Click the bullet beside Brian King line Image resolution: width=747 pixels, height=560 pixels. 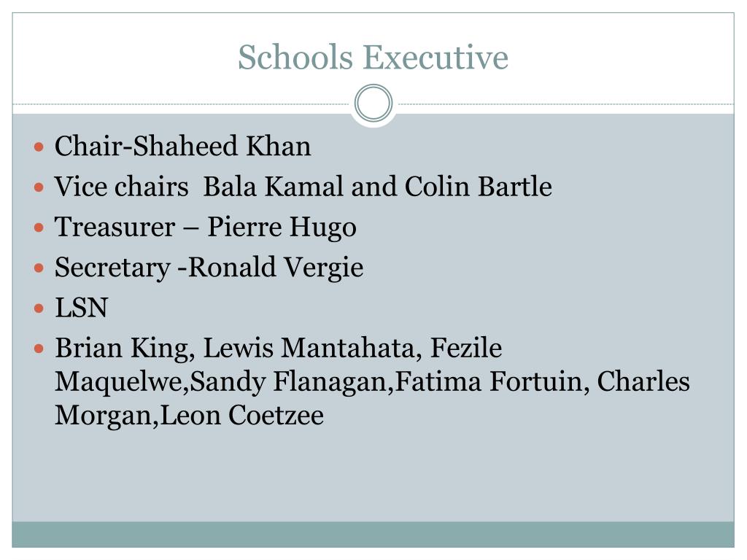pyautogui.click(x=39, y=349)
